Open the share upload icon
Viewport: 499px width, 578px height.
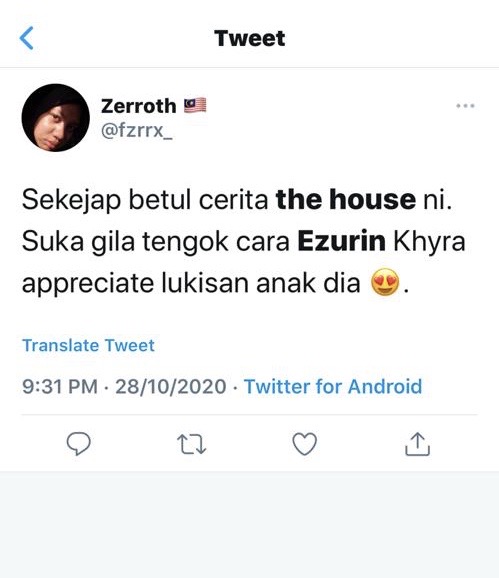(x=418, y=444)
